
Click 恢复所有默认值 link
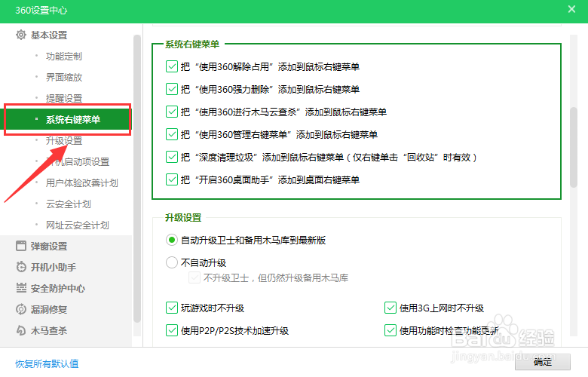click(x=47, y=363)
